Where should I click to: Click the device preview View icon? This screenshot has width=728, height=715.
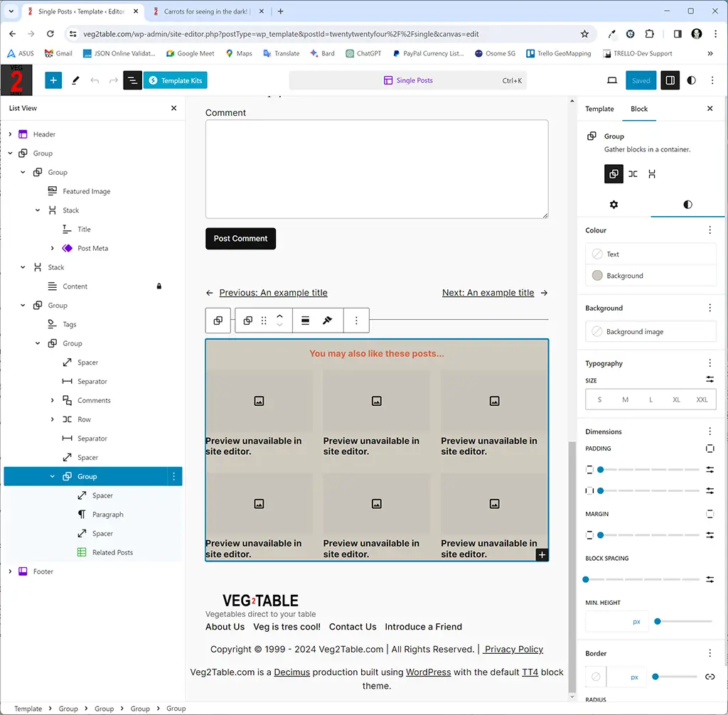612,80
